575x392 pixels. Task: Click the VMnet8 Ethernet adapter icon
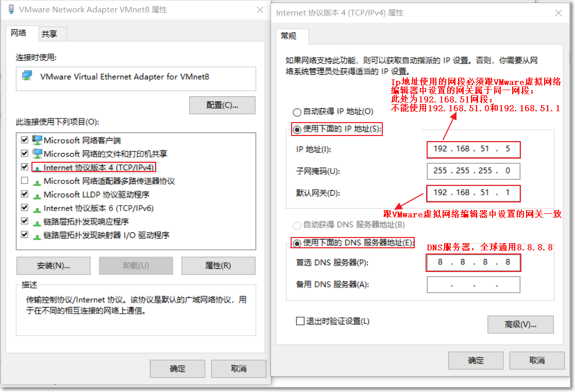[x=27, y=76]
